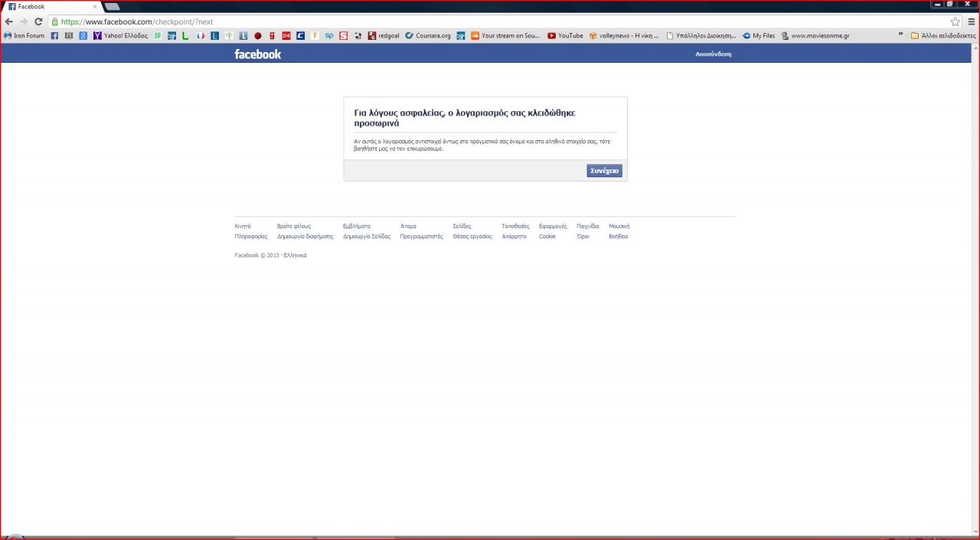The width and height of the screenshot is (980, 540).
Task: Open the Facebook 'f' bookmark icon
Action: [x=54, y=35]
